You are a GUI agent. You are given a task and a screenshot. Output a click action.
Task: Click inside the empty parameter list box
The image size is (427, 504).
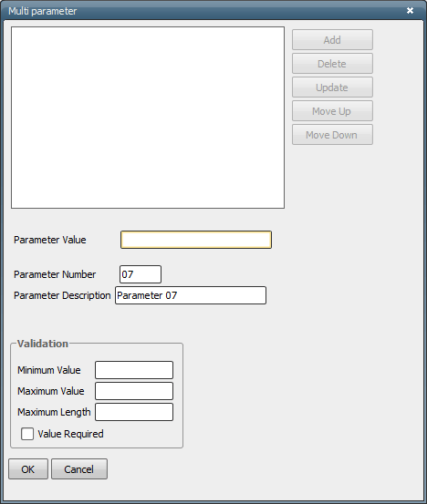point(148,118)
